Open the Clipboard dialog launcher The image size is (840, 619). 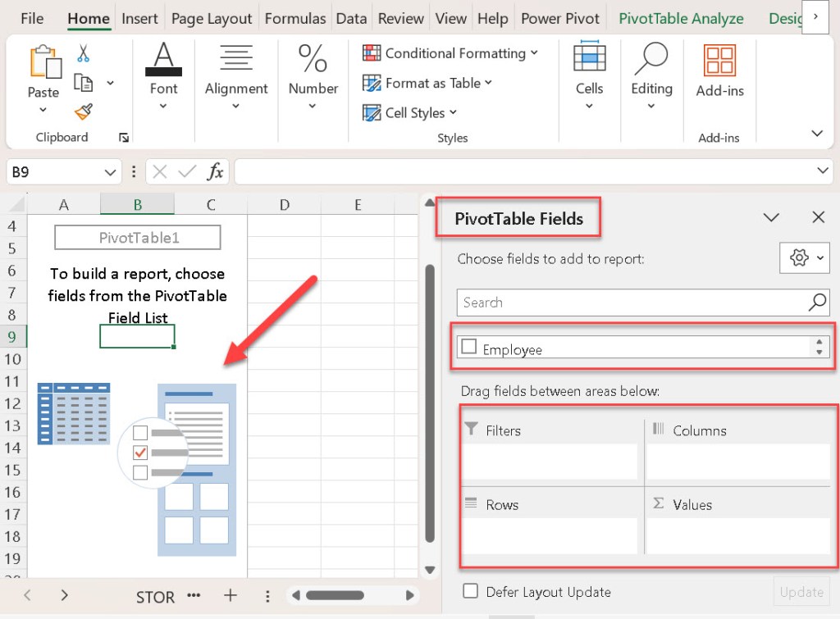124,138
